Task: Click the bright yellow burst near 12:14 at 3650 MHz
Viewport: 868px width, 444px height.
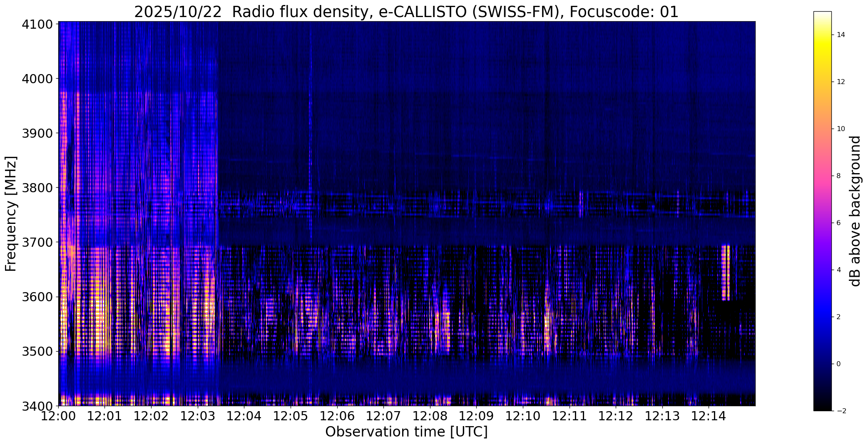Action: tap(726, 273)
